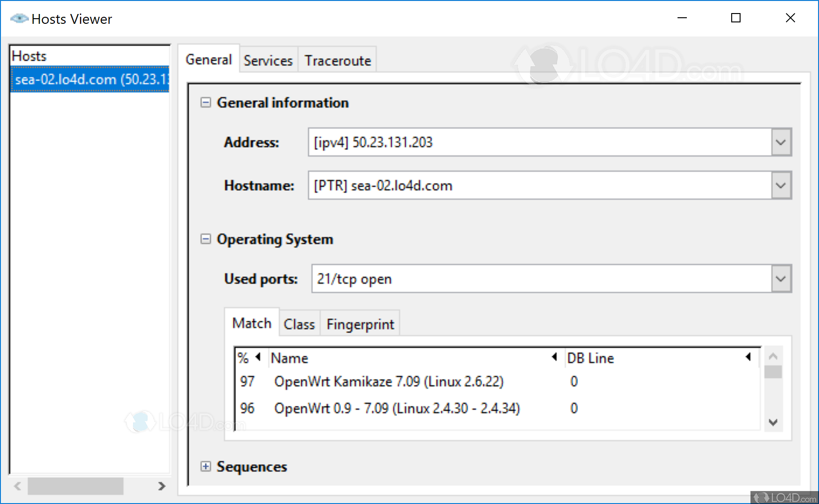
Task: Click the Hosts Viewer eye icon
Action: (19, 19)
